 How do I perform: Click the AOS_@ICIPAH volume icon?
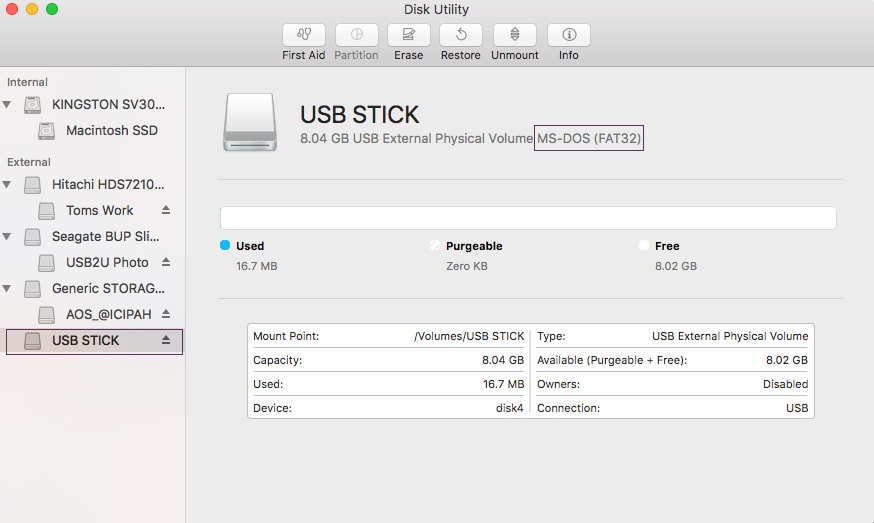46,314
